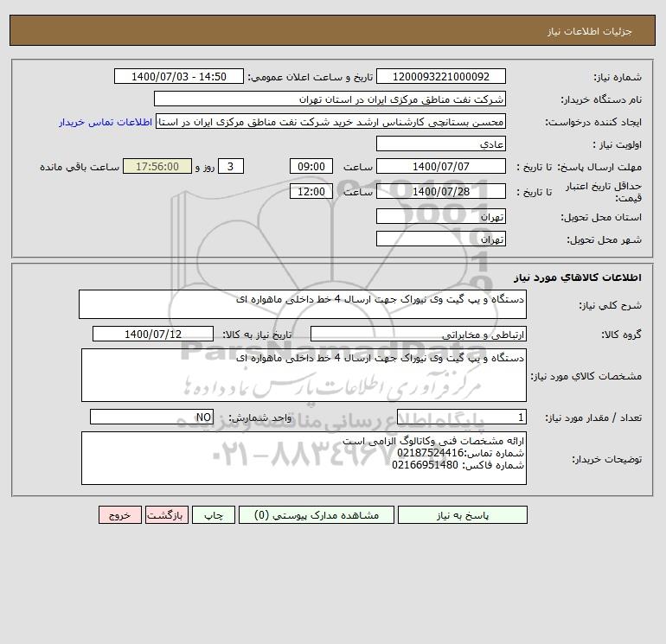666x644 pixels.
Task: Click the announcement date field 1400/07/03 - 14:50
Action: (x=179, y=76)
